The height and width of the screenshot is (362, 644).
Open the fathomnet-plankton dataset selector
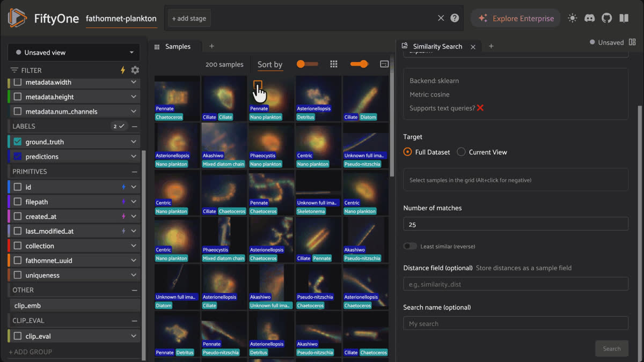(121, 19)
